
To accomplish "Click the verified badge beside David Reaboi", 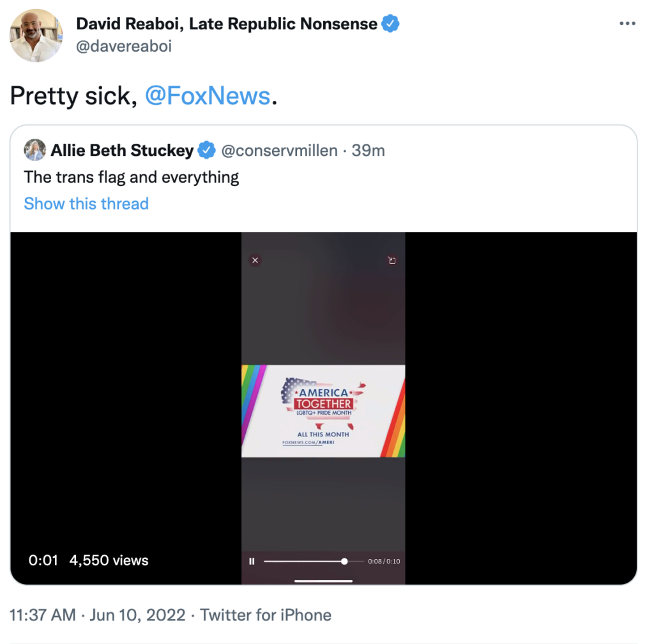I will [x=390, y=24].
